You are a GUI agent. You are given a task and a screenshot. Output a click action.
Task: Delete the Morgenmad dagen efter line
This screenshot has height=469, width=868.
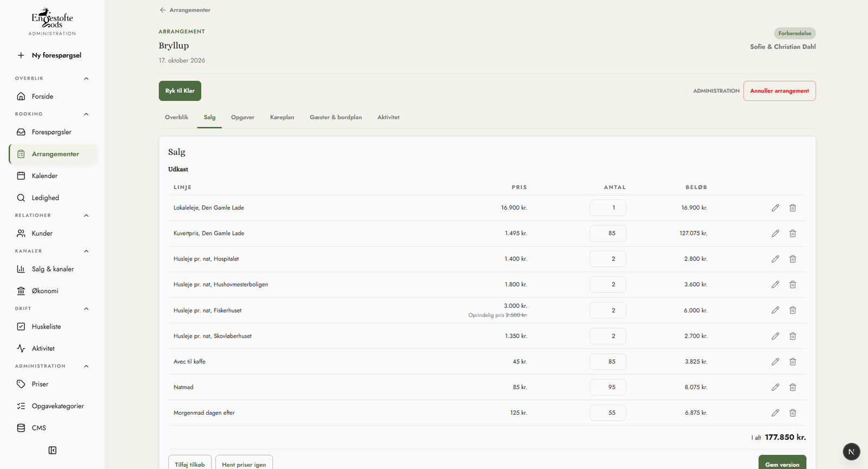tap(793, 413)
